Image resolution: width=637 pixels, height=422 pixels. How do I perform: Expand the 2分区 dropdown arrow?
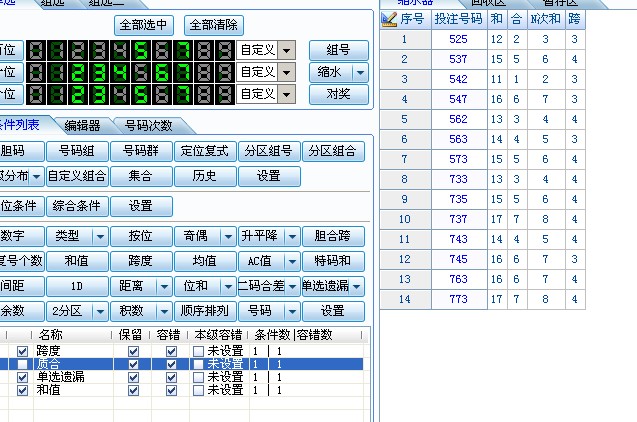[x=100, y=312]
